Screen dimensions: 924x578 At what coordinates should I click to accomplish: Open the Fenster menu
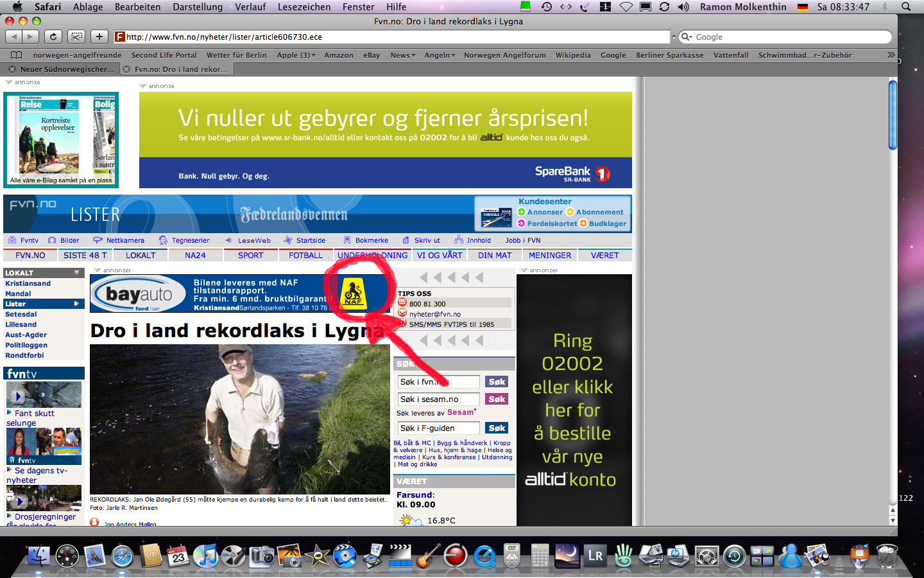(358, 7)
